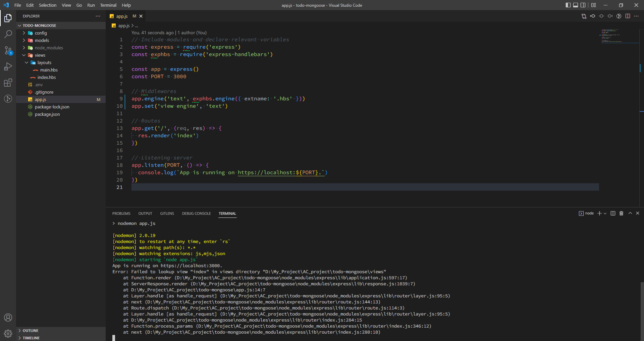
Task: Open Source Control view with pending change badge
Action: tap(8, 50)
